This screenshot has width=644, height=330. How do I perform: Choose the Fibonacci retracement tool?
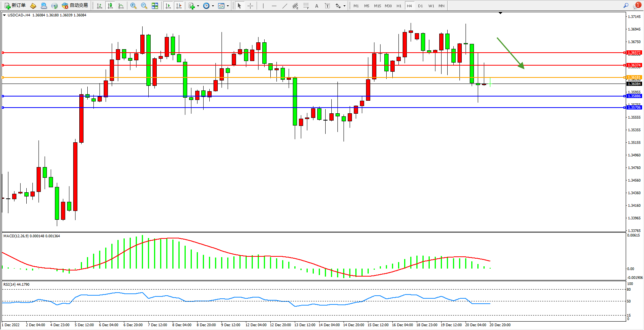coord(306,6)
